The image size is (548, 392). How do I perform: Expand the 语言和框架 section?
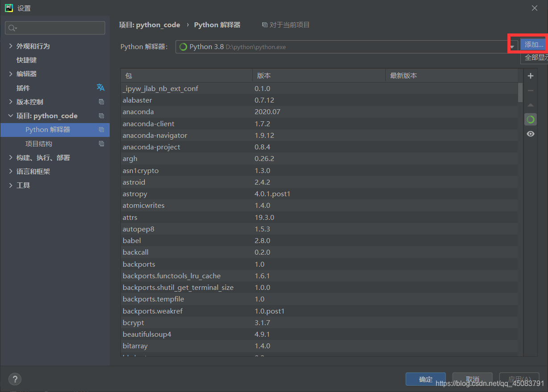click(11, 171)
